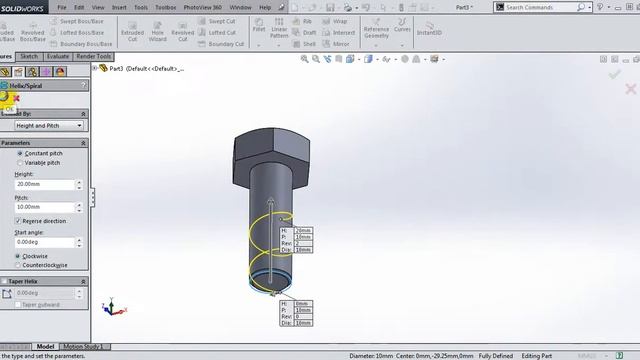Select the Intersect tool
The width and height of the screenshot is (640, 360).
click(x=338, y=33)
